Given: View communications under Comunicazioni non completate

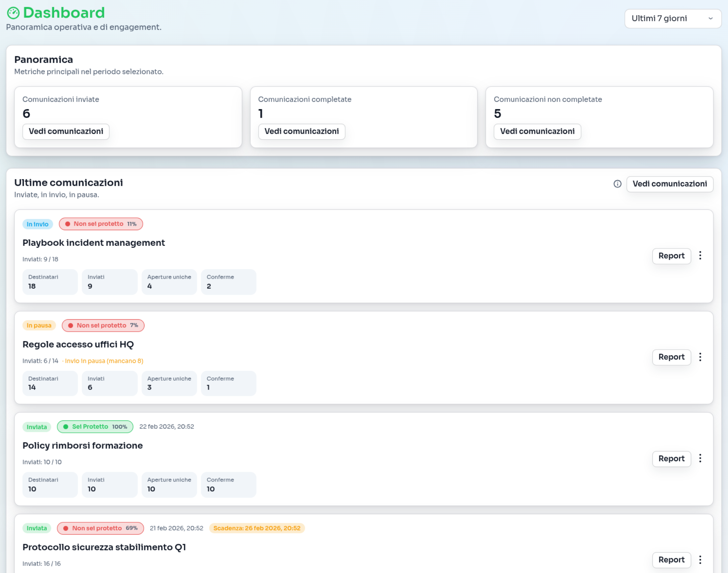Looking at the screenshot, I should 537,132.
